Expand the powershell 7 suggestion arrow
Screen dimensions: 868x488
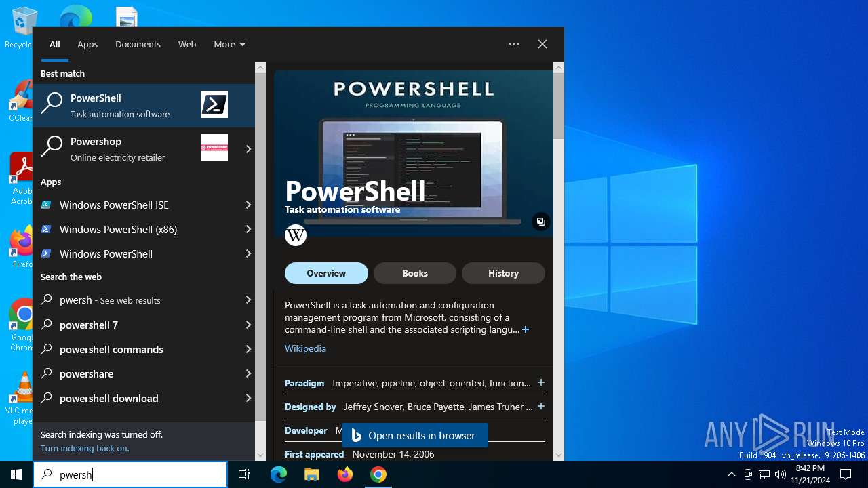pos(248,325)
